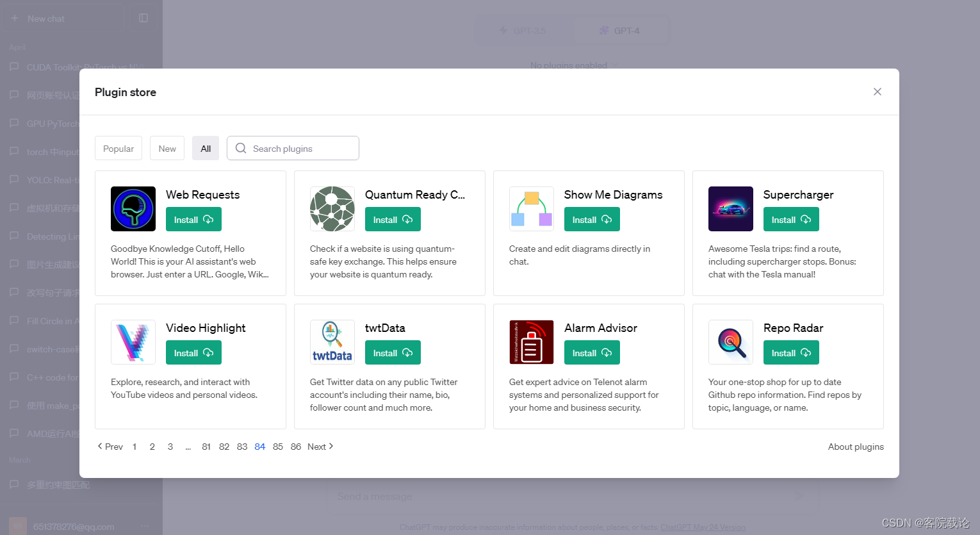Viewport: 980px width, 535px height.
Task: Install the Repo Radar plugin
Action: 791,352
